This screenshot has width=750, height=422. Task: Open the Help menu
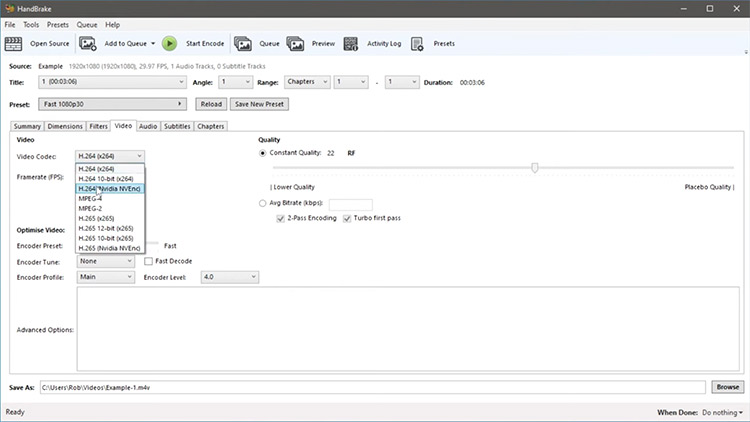pyautogui.click(x=112, y=25)
